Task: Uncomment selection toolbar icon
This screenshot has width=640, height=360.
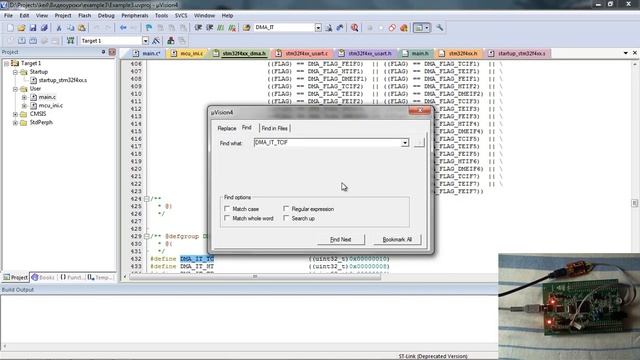Action: 232,27
